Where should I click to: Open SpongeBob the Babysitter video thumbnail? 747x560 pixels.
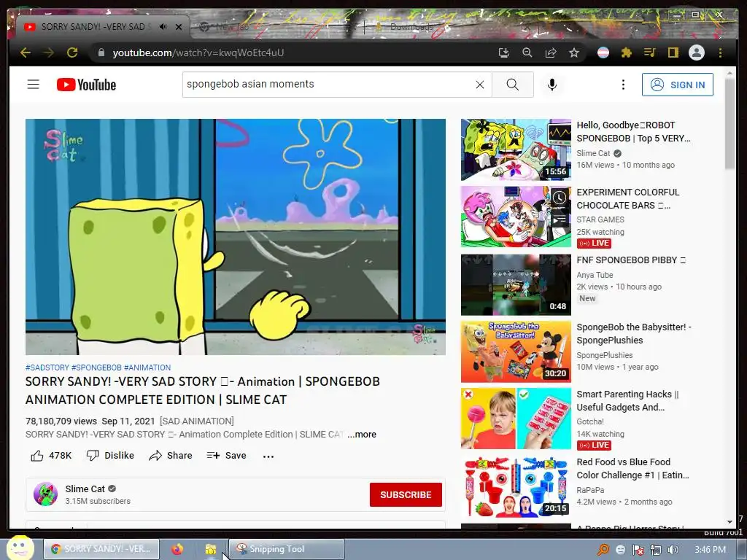(516, 351)
